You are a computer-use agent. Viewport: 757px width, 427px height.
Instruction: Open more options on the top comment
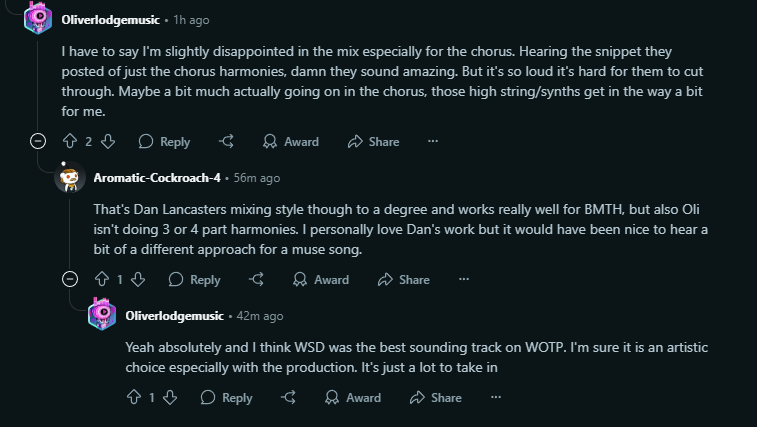point(433,142)
